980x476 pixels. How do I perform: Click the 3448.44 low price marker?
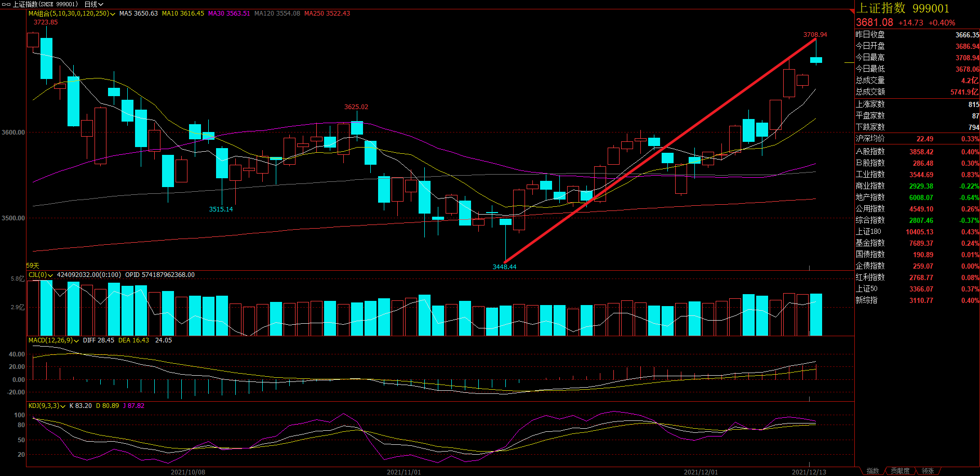click(504, 267)
